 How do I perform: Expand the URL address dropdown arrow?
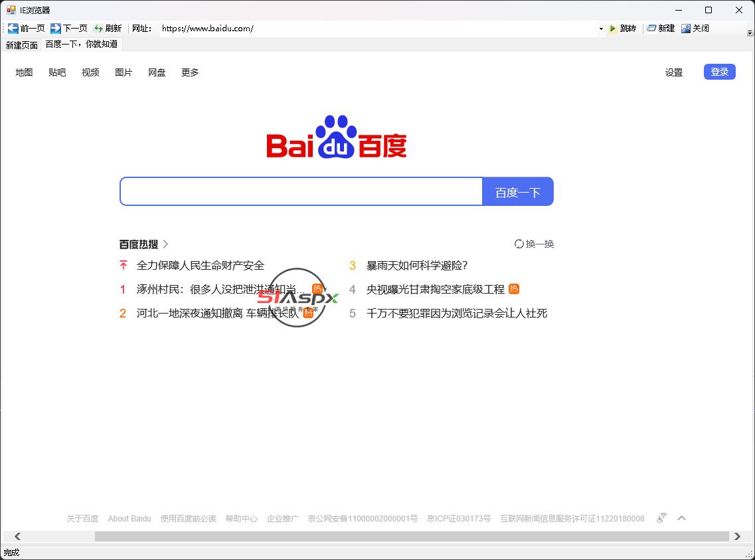coord(601,29)
